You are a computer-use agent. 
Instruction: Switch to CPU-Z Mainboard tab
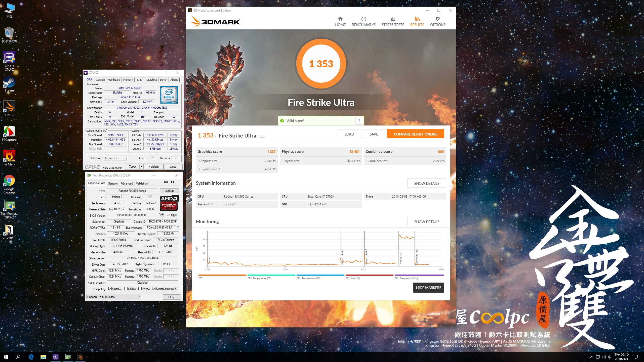click(114, 80)
